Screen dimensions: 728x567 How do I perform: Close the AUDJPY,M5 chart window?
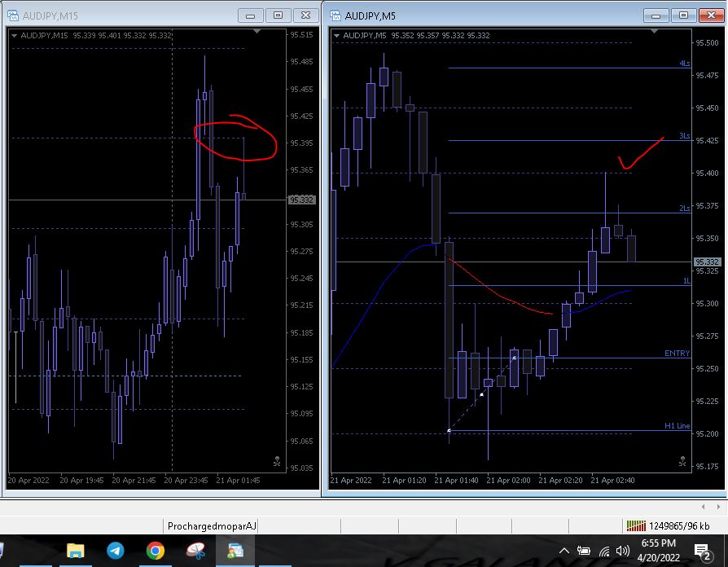point(711,15)
